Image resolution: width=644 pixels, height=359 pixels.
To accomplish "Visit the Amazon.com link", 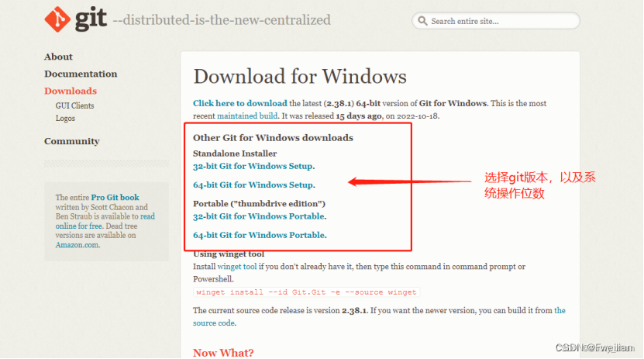I will 77,245.
